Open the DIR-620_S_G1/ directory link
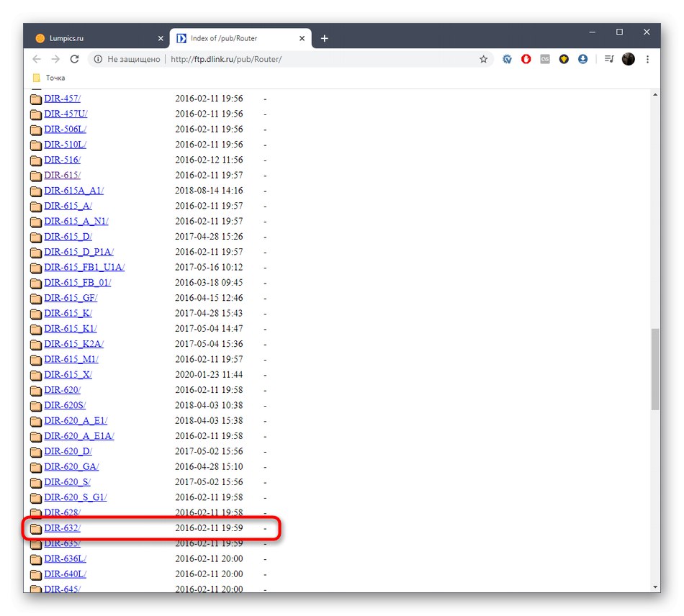The height and width of the screenshot is (616, 684). tap(75, 497)
